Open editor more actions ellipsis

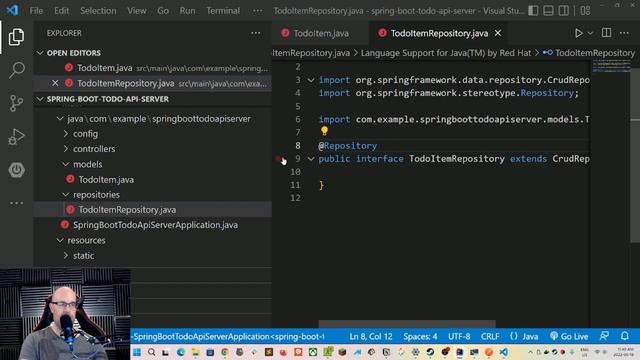click(624, 33)
